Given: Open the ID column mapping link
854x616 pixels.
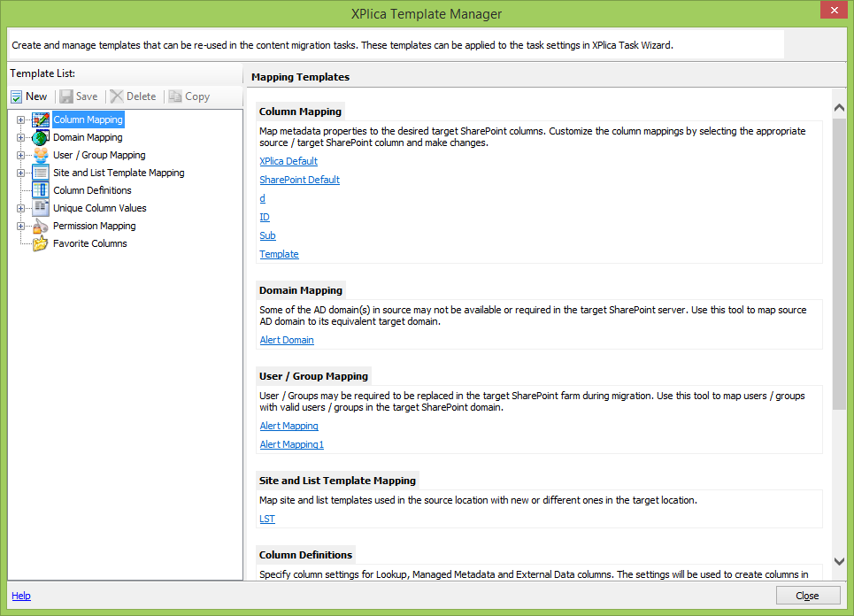Looking at the screenshot, I should pos(265,217).
